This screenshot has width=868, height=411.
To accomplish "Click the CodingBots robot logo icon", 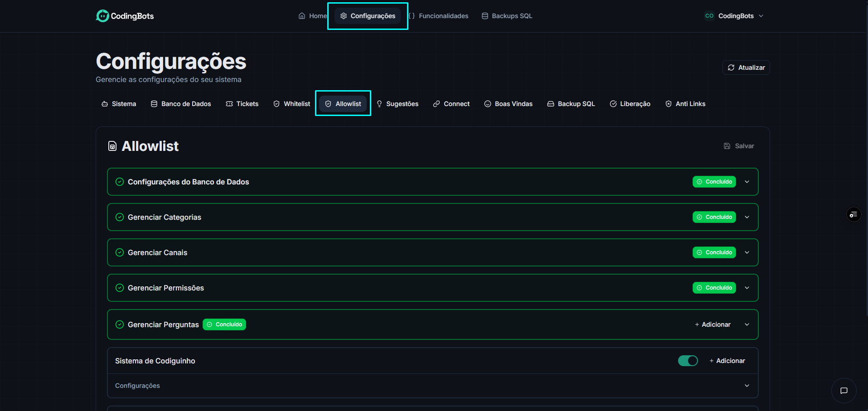I will 102,16.
